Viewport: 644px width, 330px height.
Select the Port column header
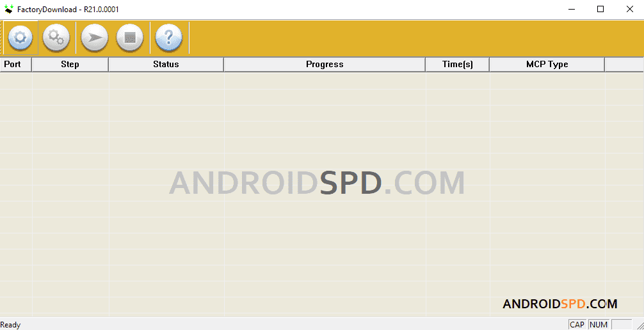click(x=16, y=65)
